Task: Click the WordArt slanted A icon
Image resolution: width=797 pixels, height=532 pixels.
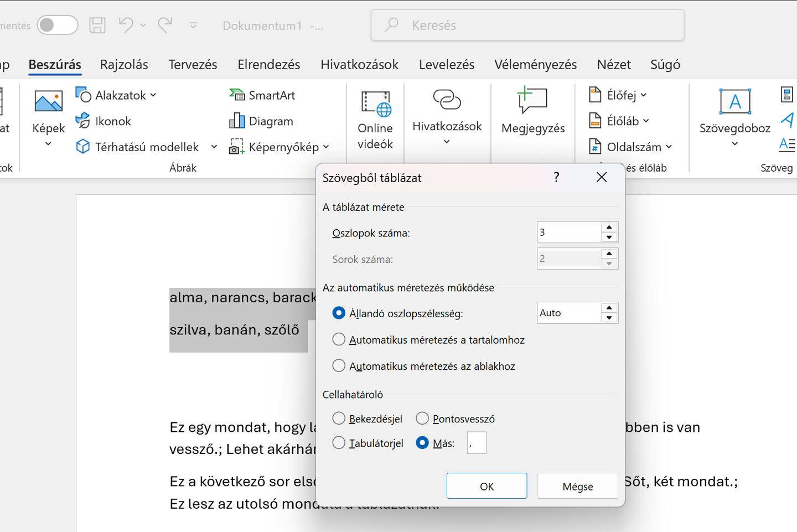Action: (788, 120)
